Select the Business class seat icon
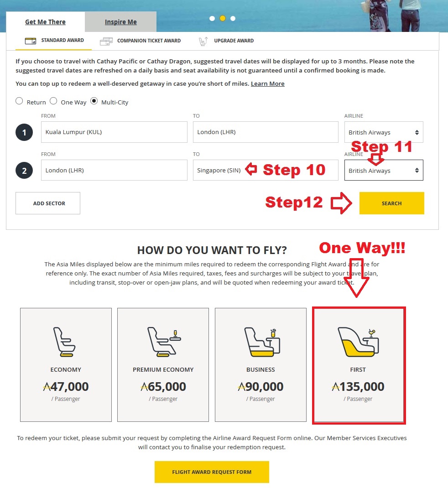This screenshot has width=448, height=488. [262, 342]
